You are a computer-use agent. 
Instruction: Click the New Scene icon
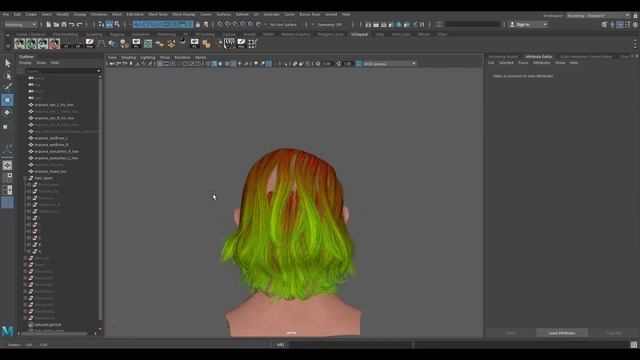tap(49, 25)
